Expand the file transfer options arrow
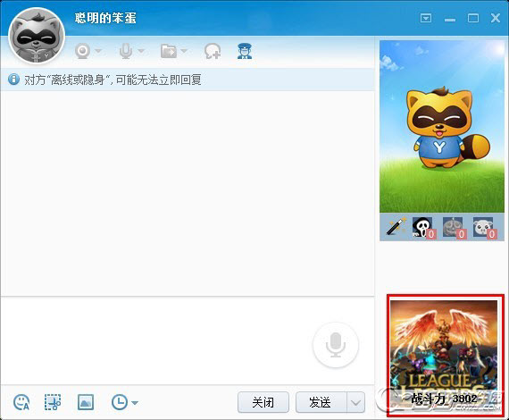This screenshot has width=509, height=420. click(x=184, y=51)
